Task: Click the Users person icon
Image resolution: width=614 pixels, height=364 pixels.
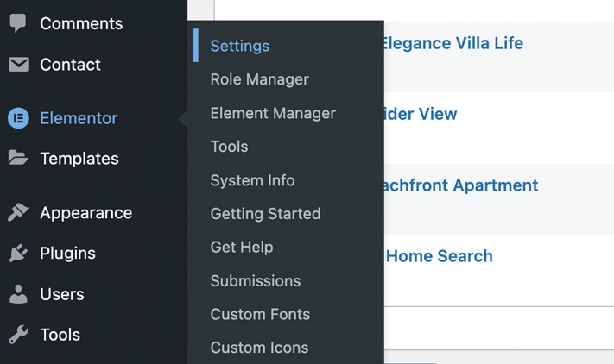Action: coord(18,294)
